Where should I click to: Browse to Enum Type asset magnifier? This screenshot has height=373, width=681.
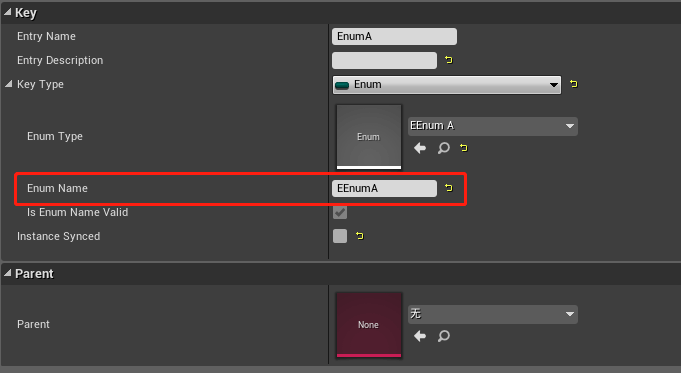(x=443, y=148)
